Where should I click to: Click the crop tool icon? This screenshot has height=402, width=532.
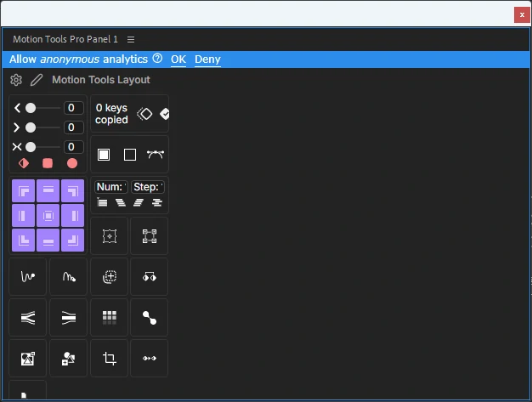coord(110,359)
